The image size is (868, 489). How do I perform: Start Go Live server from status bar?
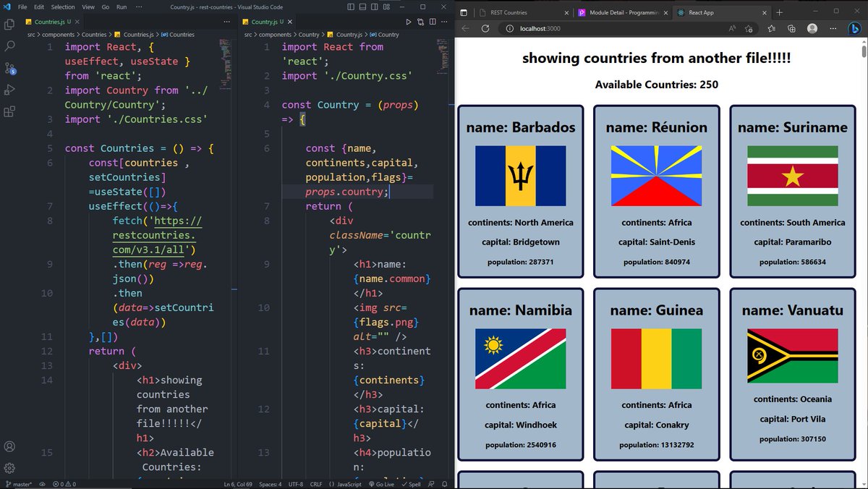(x=380, y=484)
